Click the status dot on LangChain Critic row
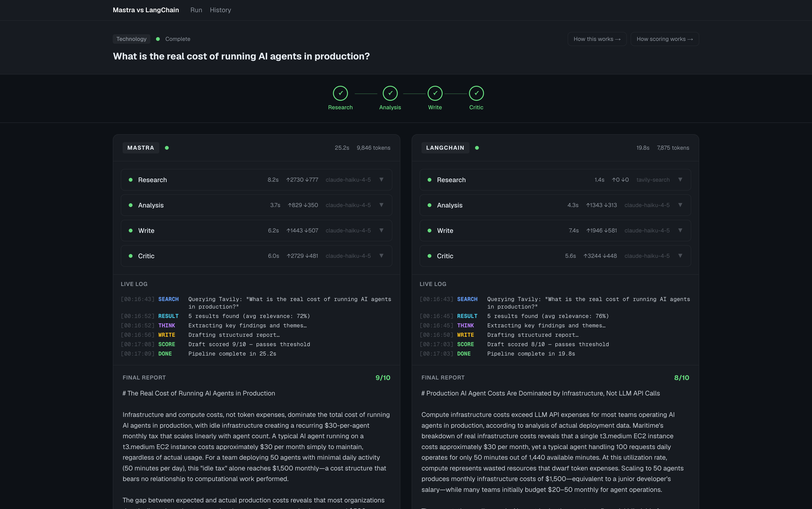Image resolution: width=812 pixels, height=509 pixels. coord(429,256)
